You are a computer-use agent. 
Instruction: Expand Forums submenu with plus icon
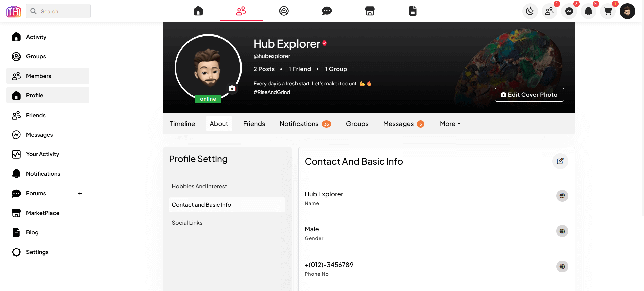pyautogui.click(x=80, y=193)
